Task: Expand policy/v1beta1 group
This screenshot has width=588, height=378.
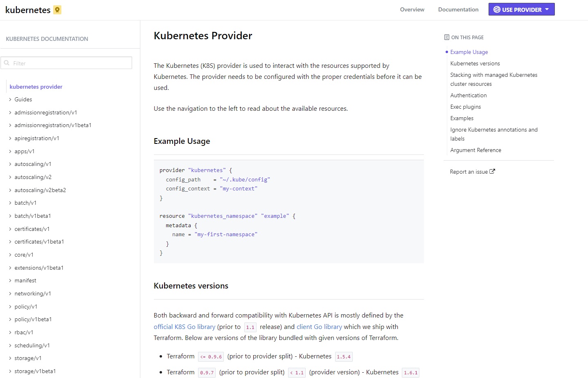Action: click(x=10, y=319)
